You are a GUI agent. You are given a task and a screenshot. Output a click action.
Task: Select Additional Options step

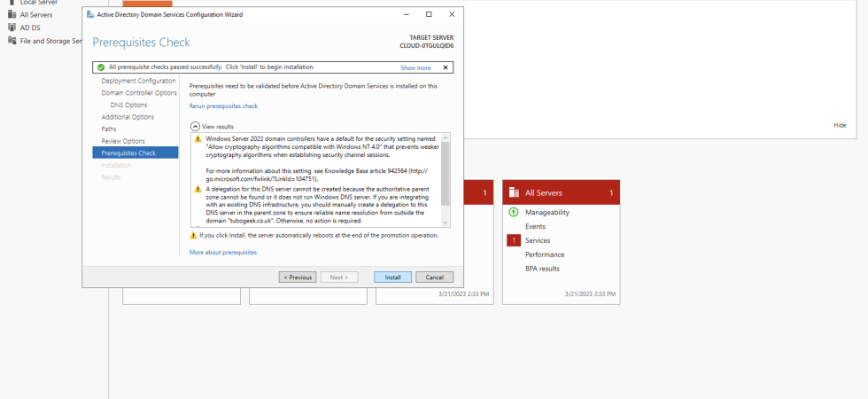point(128,117)
